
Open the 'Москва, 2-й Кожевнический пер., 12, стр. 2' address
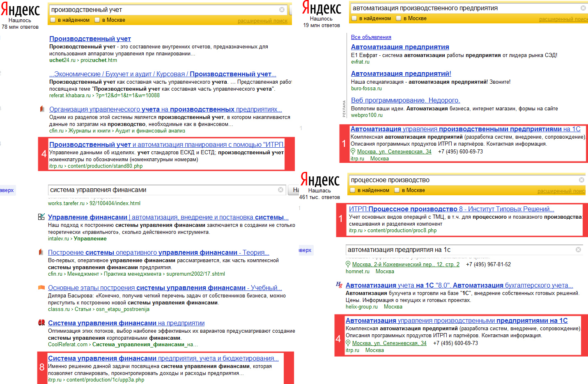coord(406,265)
